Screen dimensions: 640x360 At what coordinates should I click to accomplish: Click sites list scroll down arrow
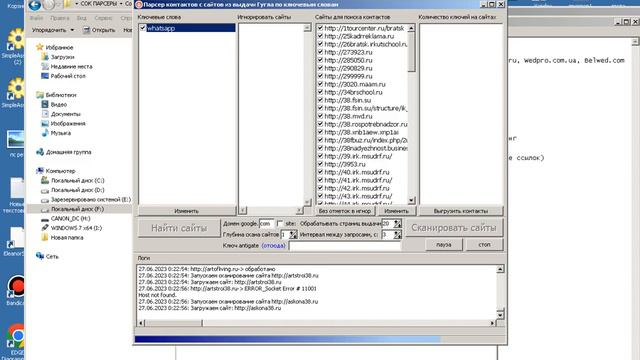(411, 200)
